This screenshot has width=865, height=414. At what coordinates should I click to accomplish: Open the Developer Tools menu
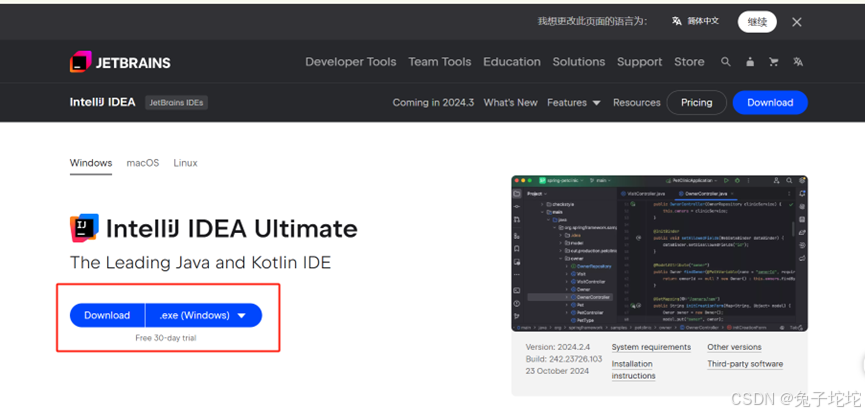pyautogui.click(x=351, y=62)
